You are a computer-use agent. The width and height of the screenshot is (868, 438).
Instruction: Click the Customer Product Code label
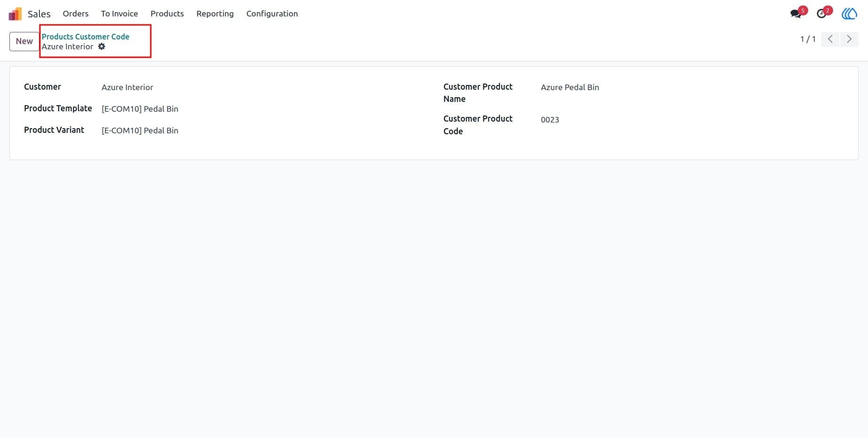478,125
